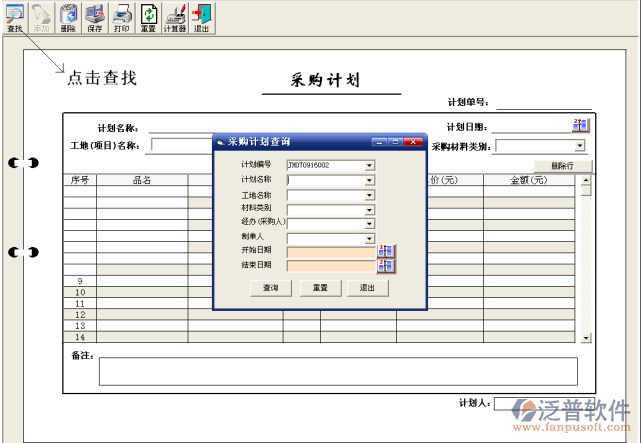Click the 金额(元) column header
Viewport: 641px width, 443px height.
point(529,180)
